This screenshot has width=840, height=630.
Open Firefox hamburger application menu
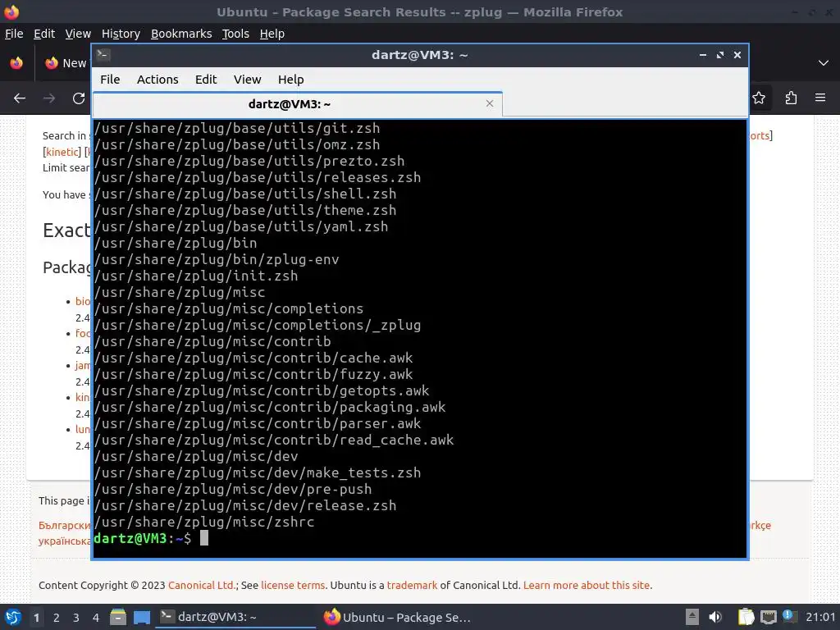819,98
